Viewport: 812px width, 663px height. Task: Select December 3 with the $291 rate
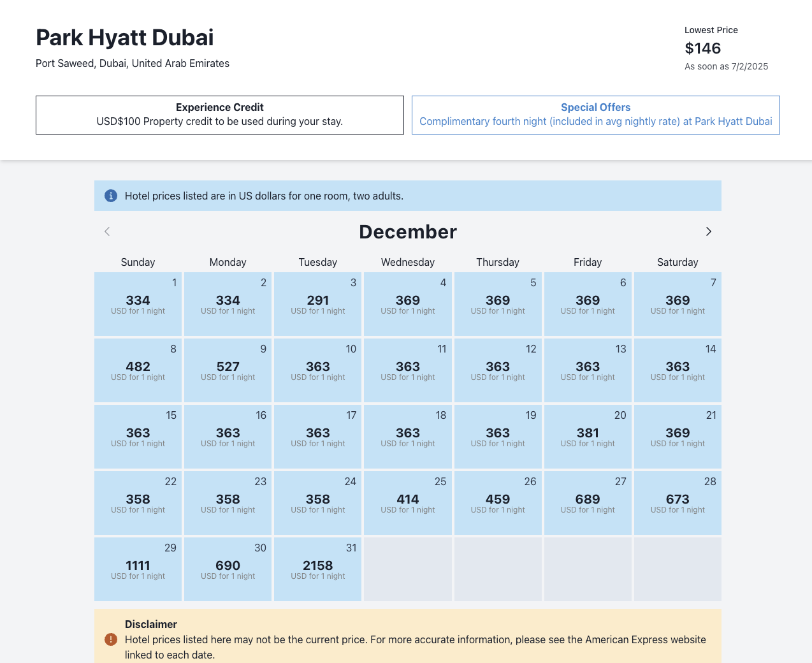[317, 304]
